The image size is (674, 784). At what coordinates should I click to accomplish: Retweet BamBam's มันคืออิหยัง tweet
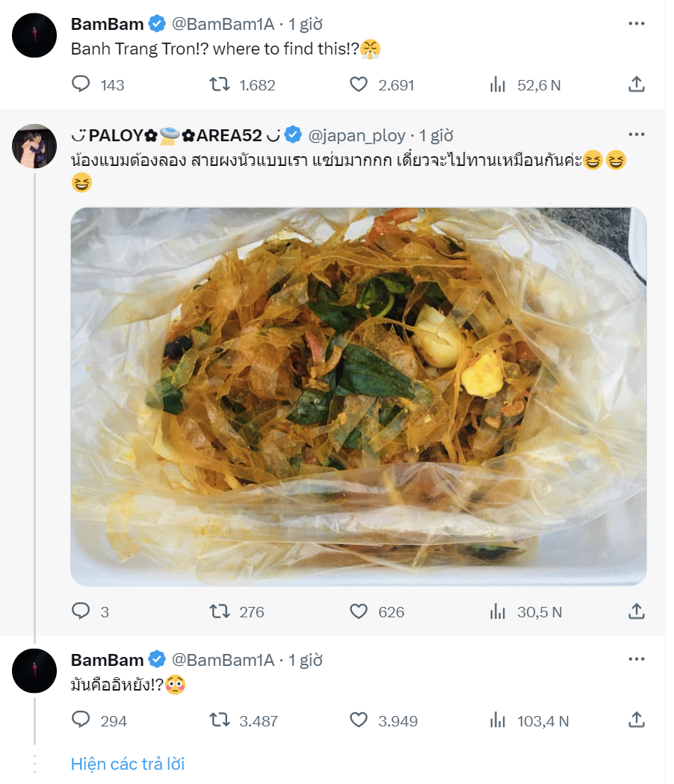pos(221,721)
